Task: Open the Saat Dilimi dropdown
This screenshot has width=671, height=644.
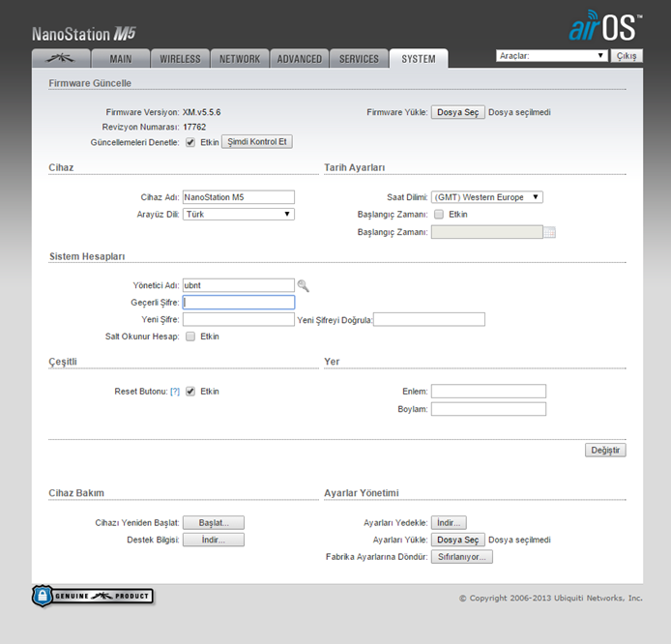Action: coord(487,197)
